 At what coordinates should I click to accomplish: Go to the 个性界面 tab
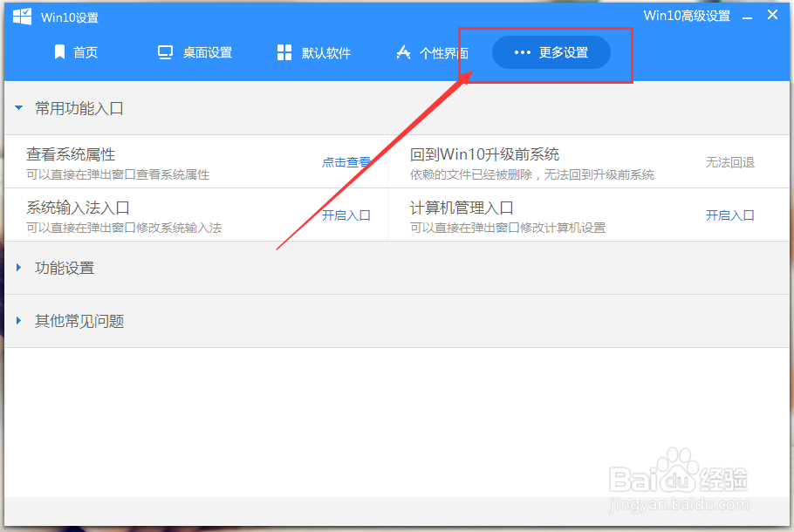tap(432, 52)
